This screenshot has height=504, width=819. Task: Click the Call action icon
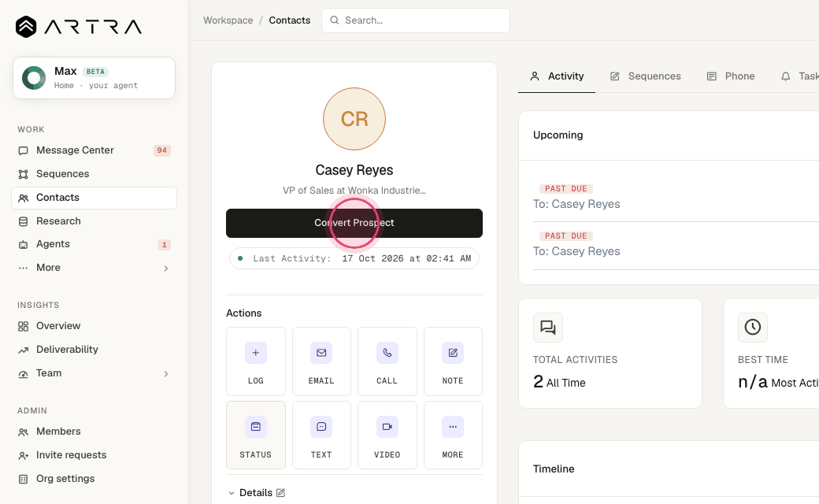tap(387, 353)
